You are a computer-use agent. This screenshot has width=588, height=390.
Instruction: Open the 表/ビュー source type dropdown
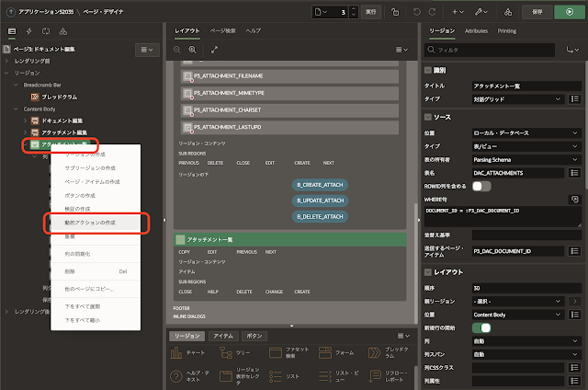point(526,146)
